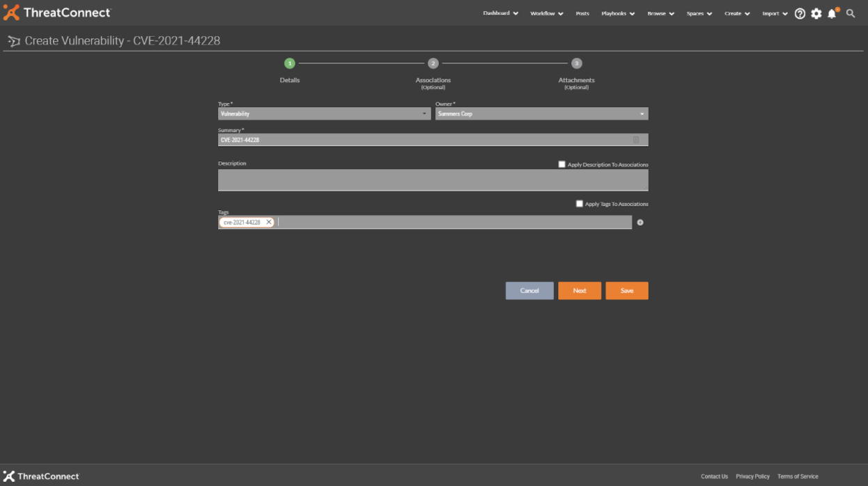Click the Save button
868x486 pixels.
click(627, 290)
